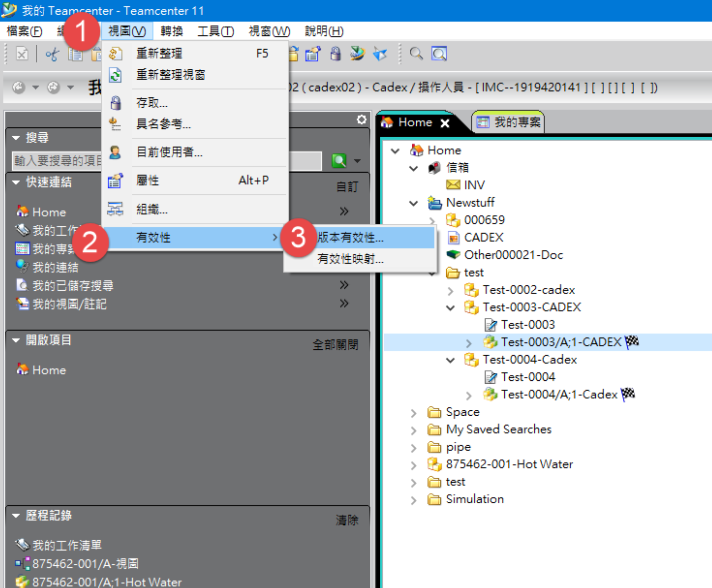Screen dimensions: 712x588
Task: Open search options dropdown beside green button
Action: coord(357,161)
